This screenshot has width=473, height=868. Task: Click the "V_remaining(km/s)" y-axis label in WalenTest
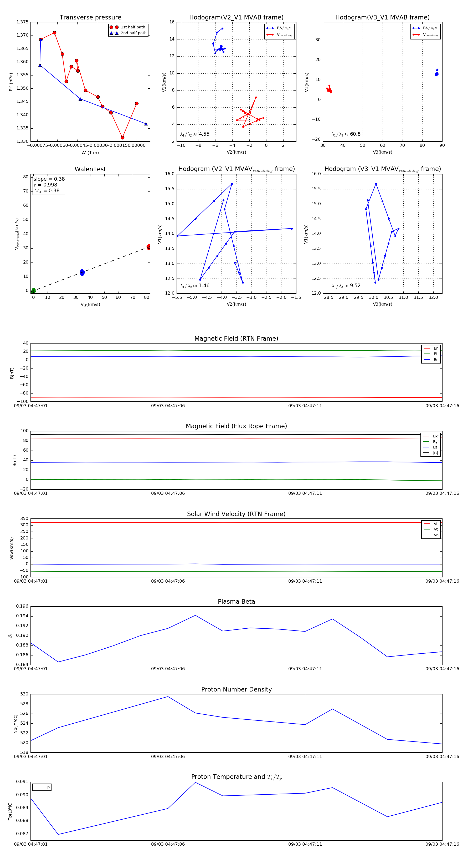[17, 234]
